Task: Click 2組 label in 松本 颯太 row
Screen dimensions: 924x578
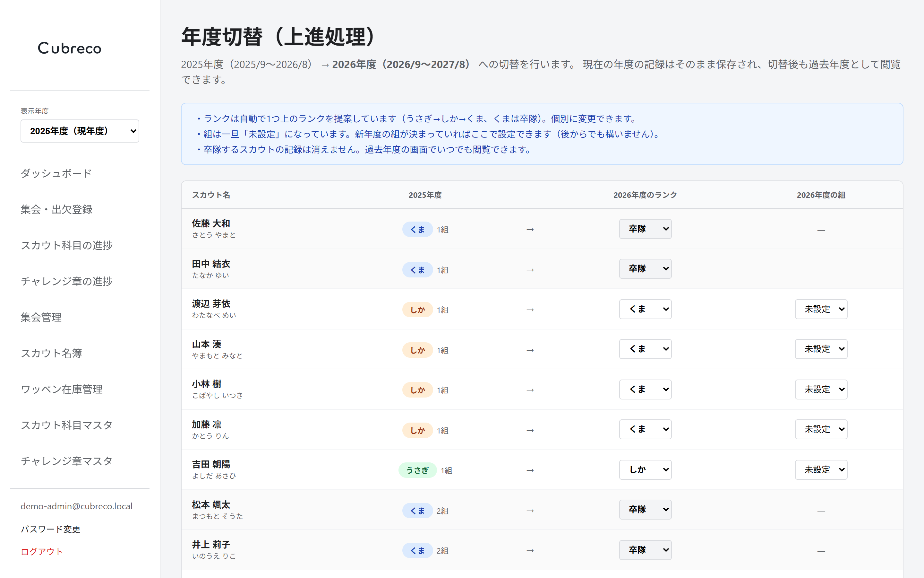Action: [x=442, y=511]
